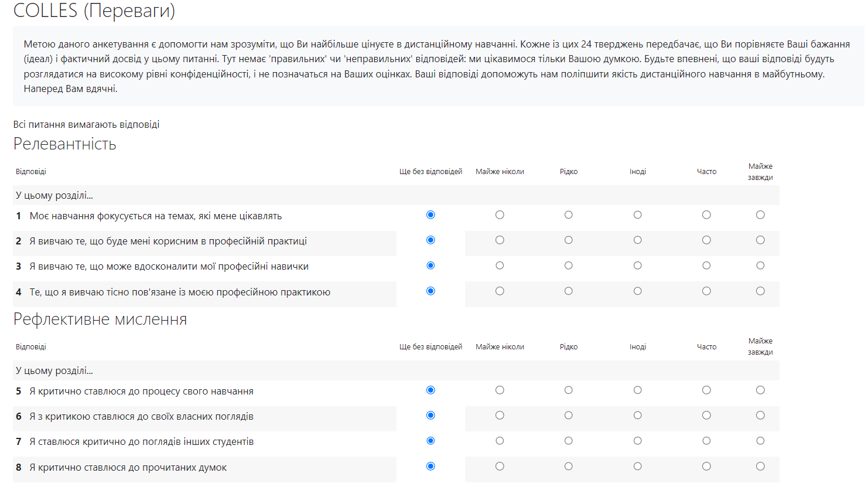Select 'Іноді' for question 1

(x=638, y=215)
